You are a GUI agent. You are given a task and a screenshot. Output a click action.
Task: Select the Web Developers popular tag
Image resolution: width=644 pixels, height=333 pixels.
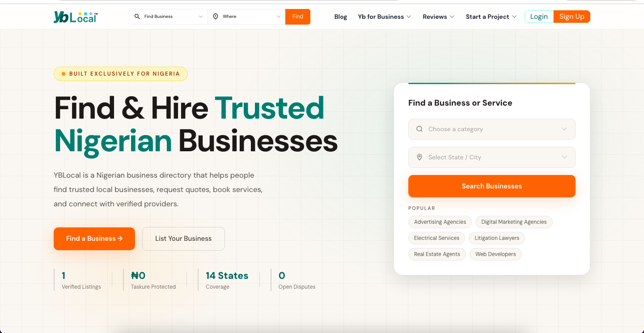496,254
